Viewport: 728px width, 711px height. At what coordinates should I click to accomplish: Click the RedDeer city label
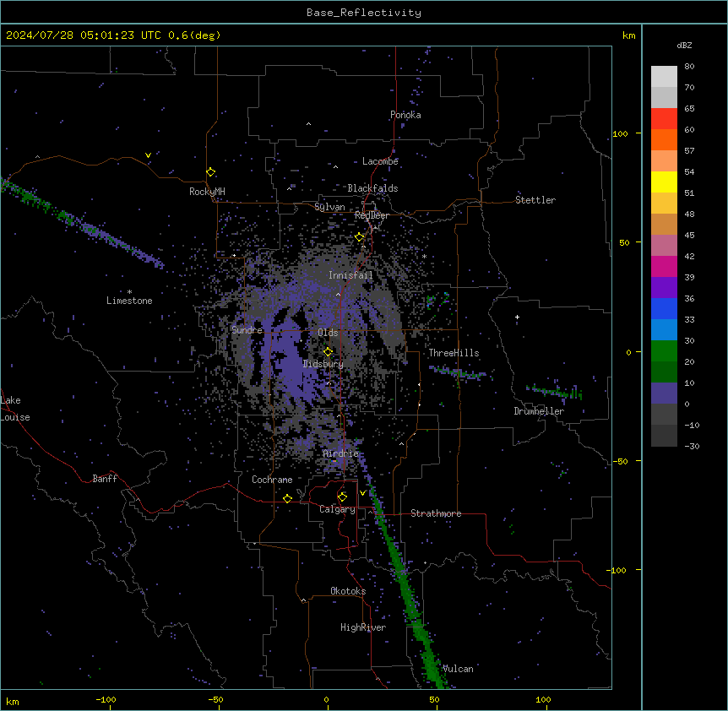pyautogui.click(x=372, y=215)
